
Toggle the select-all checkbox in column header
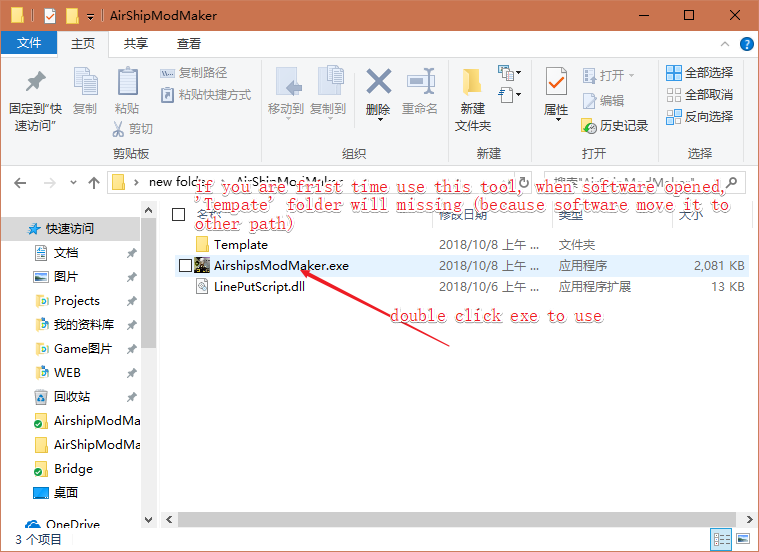pyautogui.click(x=179, y=215)
